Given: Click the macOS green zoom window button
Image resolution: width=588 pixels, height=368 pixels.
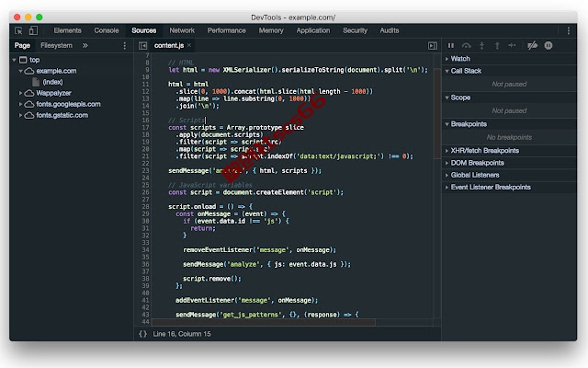Looking at the screenshot, I should click(x=39, y=17).
